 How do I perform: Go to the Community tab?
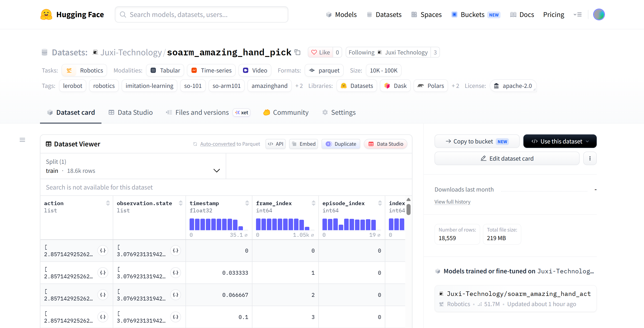286,112
